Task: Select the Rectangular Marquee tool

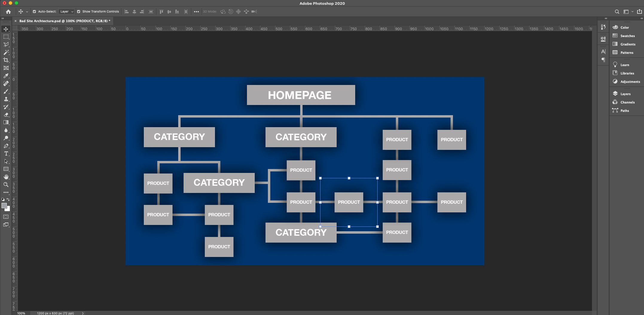Action: pos(6,37)
